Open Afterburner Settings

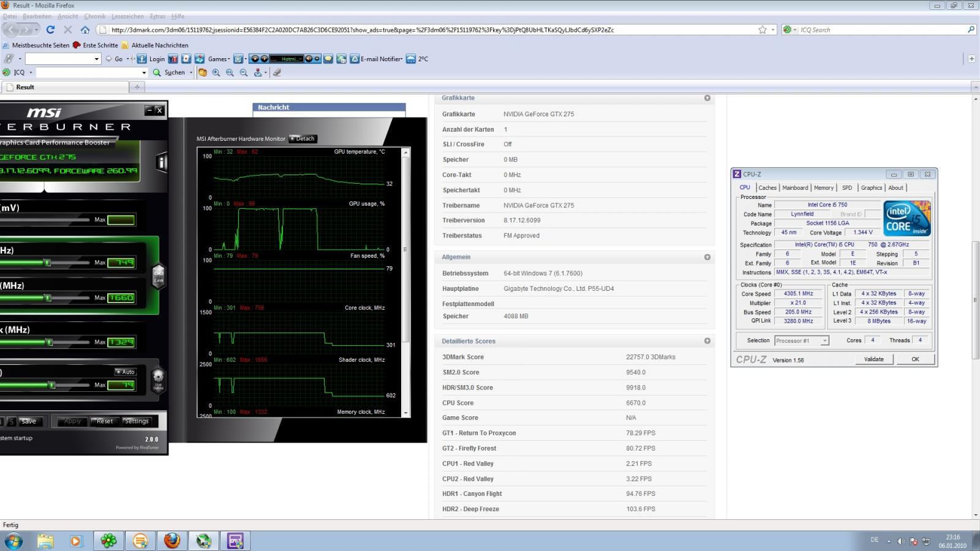pos(136,421)
